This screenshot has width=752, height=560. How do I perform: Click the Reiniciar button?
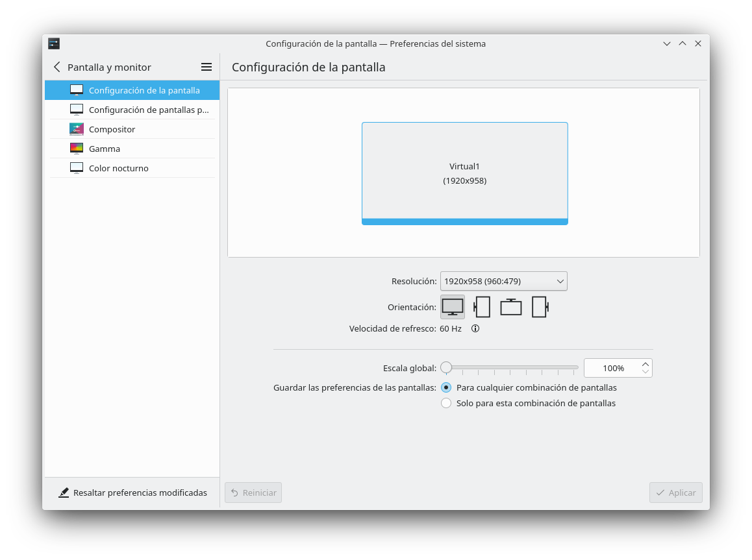tap(253, 493)
